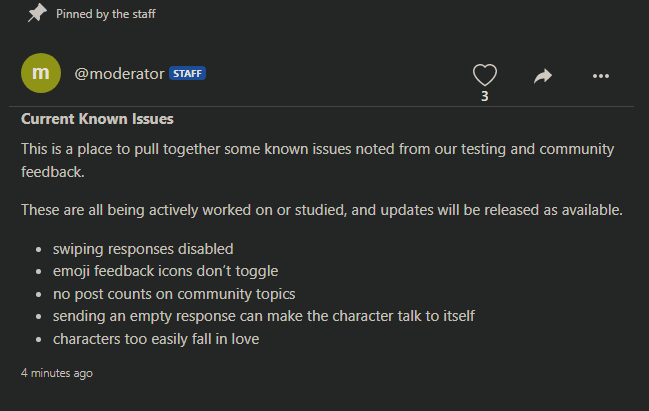Click the word 'feedback.' ending the first paragraph
The height and width of the screenshot is (411, 649).
53,172
